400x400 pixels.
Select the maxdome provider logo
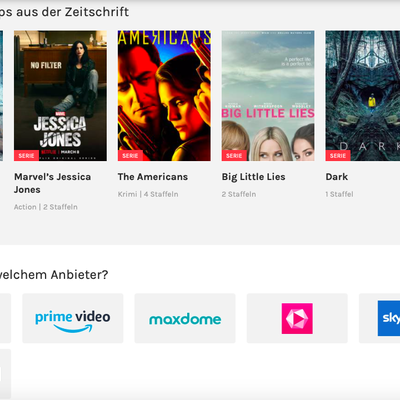(x=185, y=318)
